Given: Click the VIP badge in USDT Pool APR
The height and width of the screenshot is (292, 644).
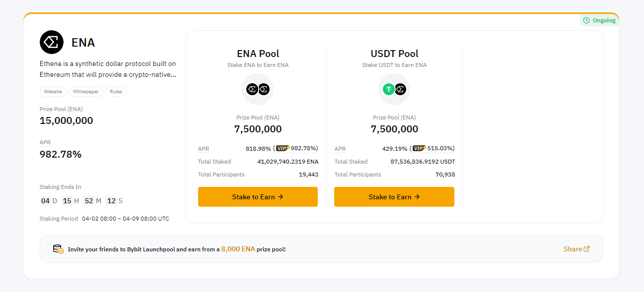Looking at the screenshot, I should tap(419, 148).
